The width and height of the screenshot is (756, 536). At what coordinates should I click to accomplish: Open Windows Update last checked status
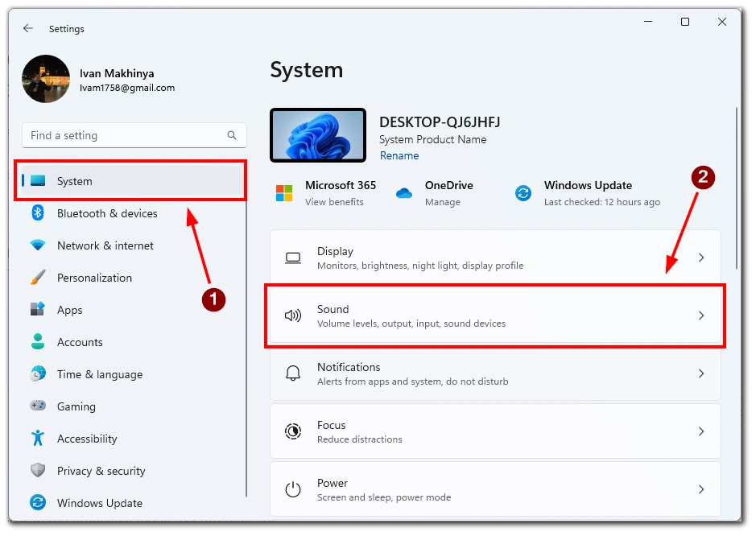tap(602, 202)
